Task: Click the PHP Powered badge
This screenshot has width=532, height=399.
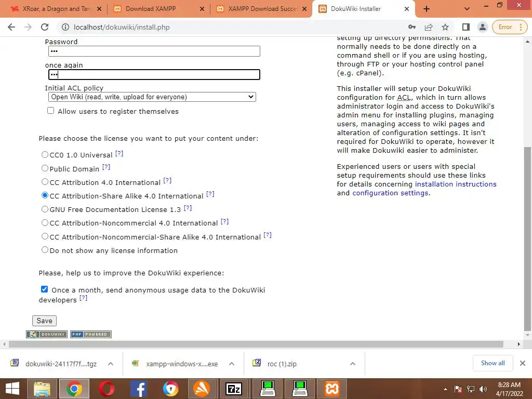Action: [x=91, y=334]
